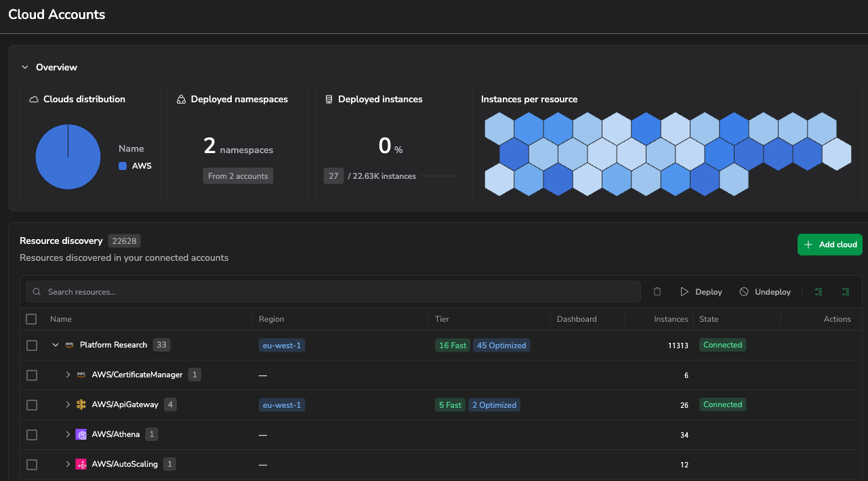Click the 5 Fast tier badge

(450, 405)
